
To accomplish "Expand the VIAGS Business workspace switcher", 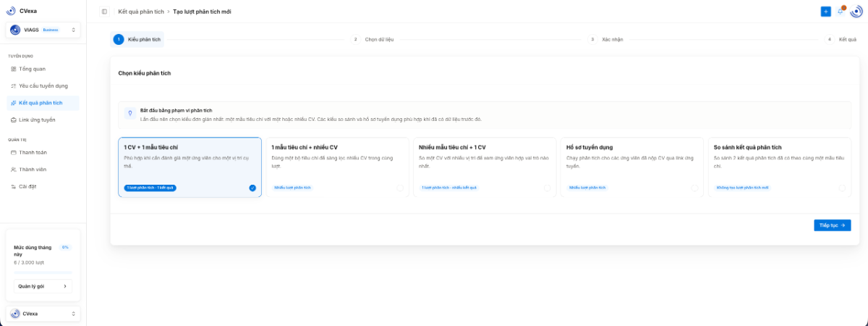I will [x=43, y=30].
